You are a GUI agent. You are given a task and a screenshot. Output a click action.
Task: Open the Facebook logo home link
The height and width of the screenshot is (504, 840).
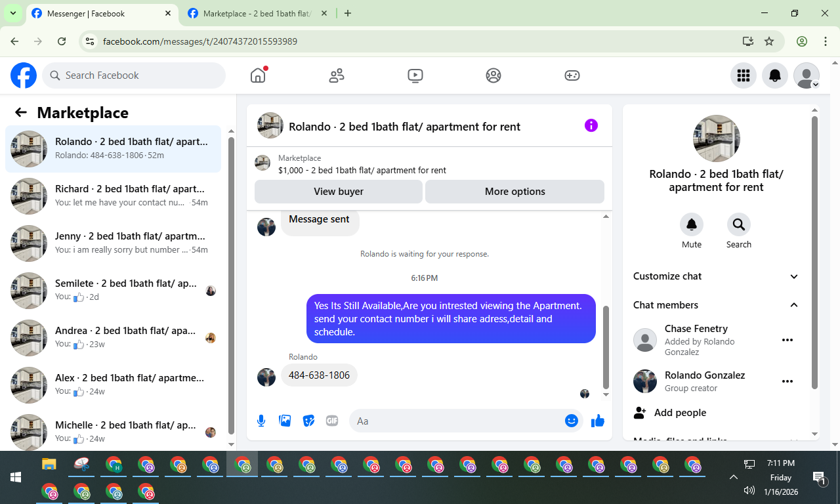24,75
